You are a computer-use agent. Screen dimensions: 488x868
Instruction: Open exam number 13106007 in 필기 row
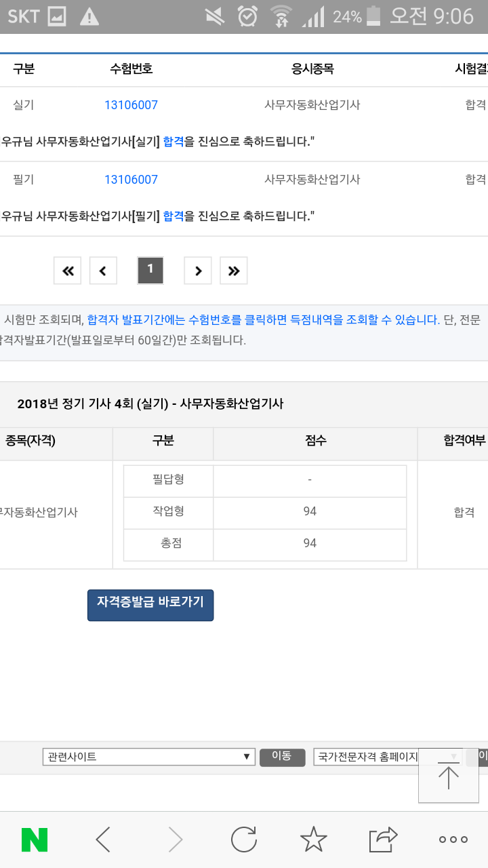click(131, 180)
